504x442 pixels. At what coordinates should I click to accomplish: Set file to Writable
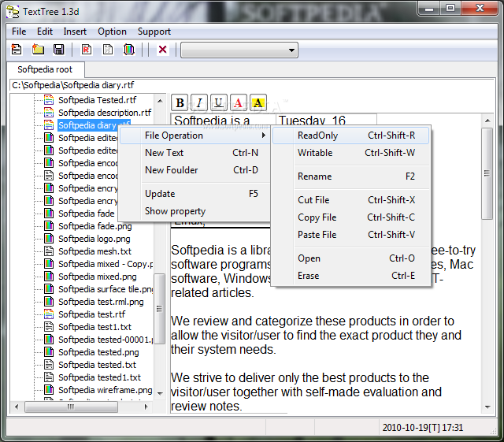point(350,153)
